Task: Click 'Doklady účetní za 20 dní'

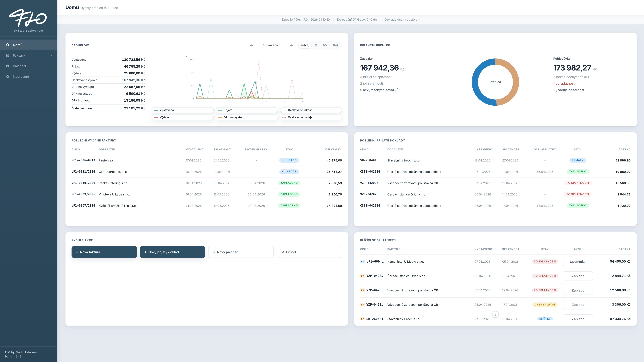Action: (402, 20)
